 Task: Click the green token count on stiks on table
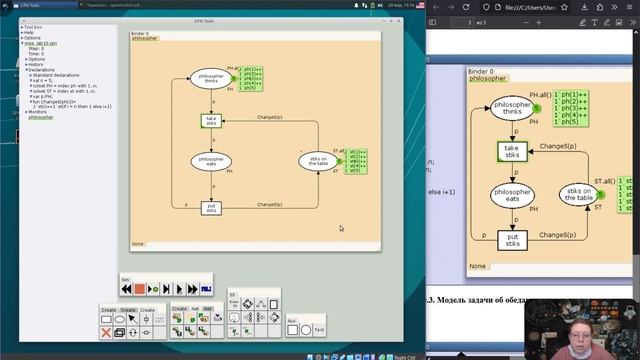pos(339,161)
